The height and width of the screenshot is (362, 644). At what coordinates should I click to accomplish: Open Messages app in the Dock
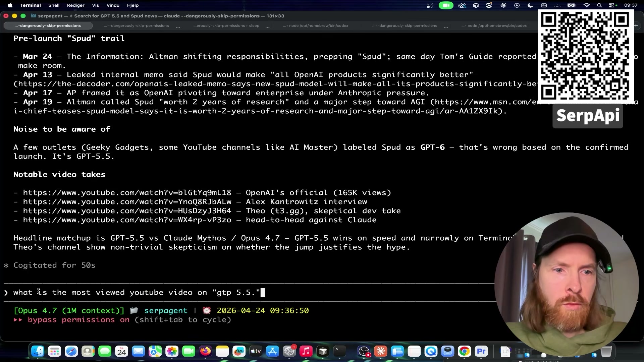(x=105, y=351)
